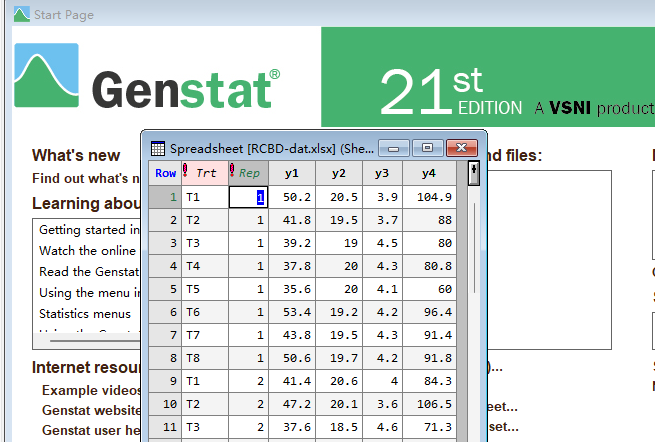Click the y3 value 4.5

click(382, 243)
